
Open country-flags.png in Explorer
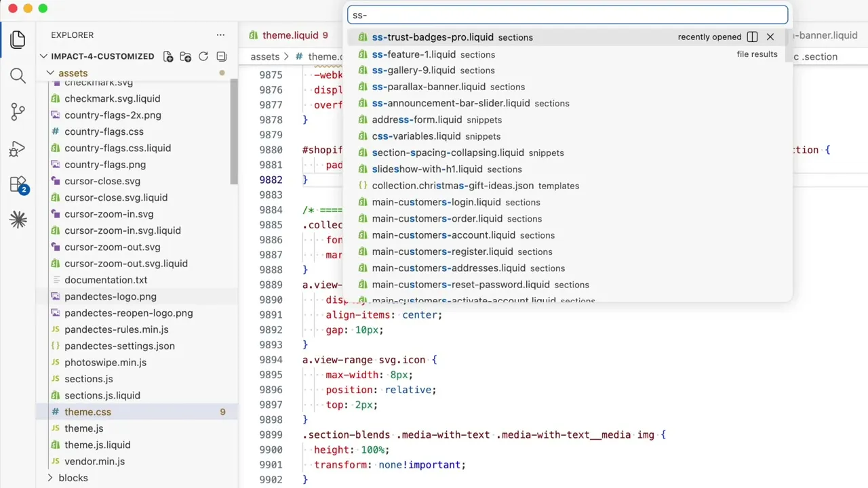point(105,165)
